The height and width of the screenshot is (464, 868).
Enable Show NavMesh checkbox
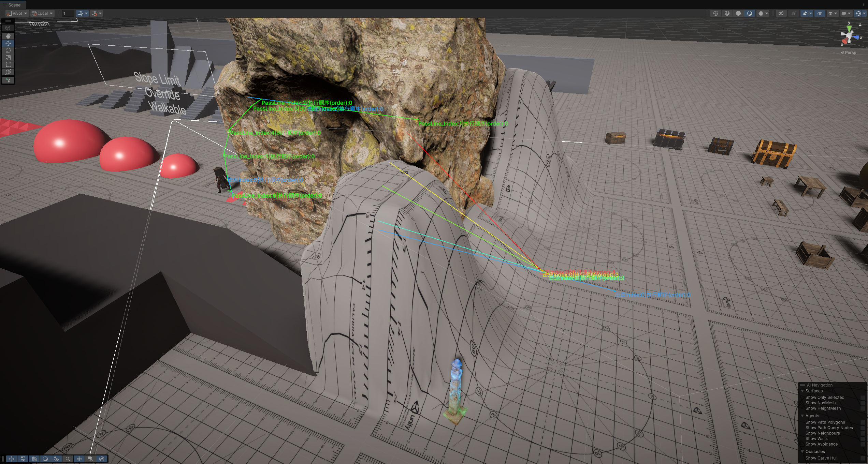[x=863, y=403]
